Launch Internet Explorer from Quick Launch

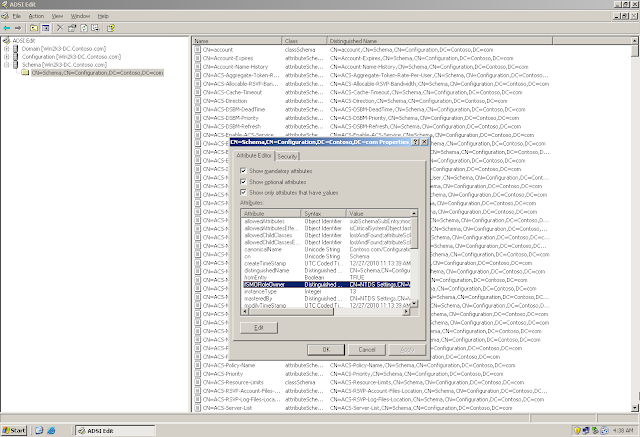tap(51, 430)
